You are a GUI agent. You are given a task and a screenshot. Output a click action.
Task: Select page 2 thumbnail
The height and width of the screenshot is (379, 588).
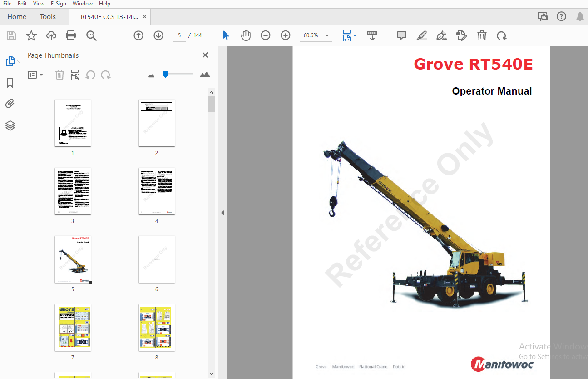157,123
